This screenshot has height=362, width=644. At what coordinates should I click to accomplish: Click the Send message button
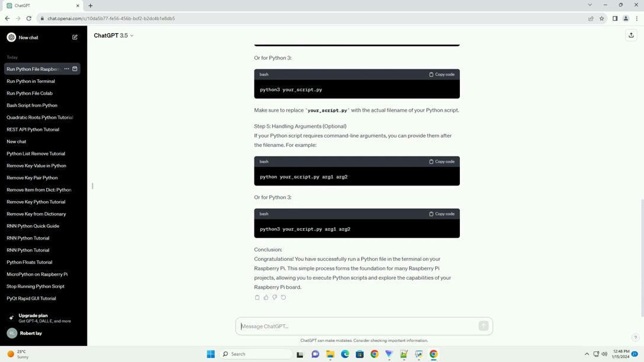point(484,326)
